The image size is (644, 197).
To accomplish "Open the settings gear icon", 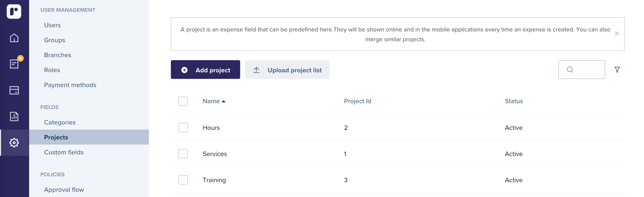I will coord(14,143).
